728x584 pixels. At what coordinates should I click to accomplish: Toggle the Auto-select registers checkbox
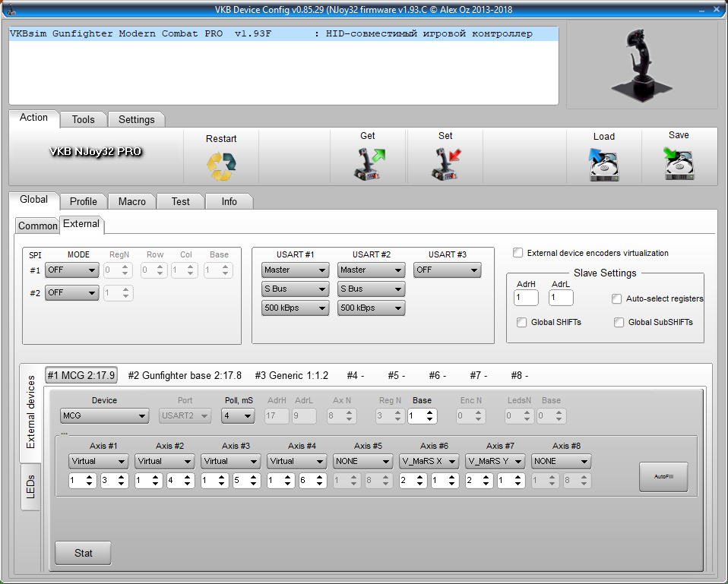(x=617, y=298)
